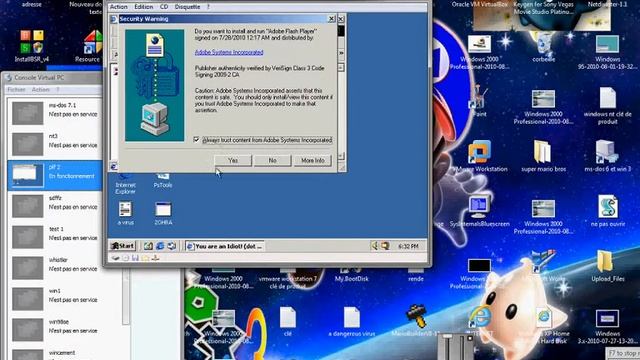640x360 pixels.
Task: Open the Paint desktop shortcut
Action: (x=480, y=102)
